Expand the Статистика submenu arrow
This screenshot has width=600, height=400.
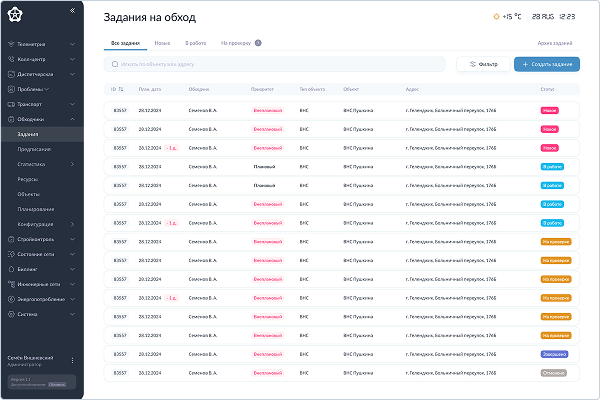(x=72, y=164)
